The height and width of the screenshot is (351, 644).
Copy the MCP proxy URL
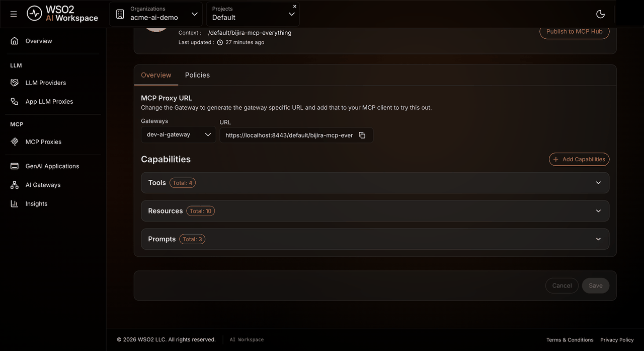pyautogui.click(x=362, y=135)
